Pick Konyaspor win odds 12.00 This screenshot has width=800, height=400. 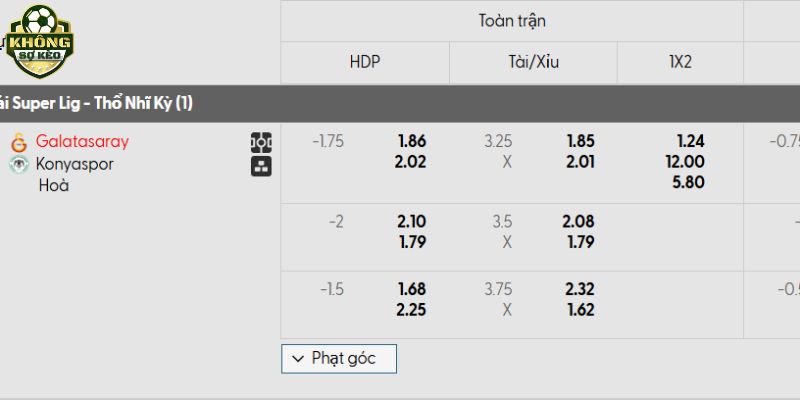click(685, 162)
